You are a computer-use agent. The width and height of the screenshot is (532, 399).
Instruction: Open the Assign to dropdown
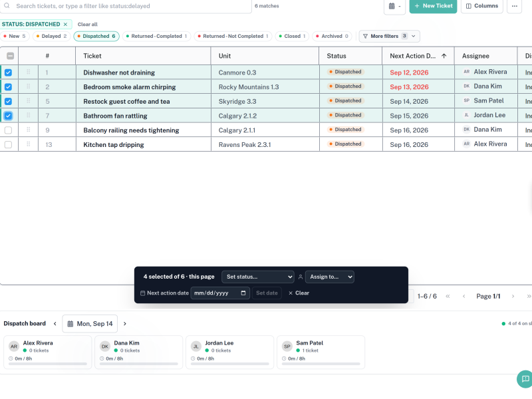pyautogui.click(x=330, y=277)
